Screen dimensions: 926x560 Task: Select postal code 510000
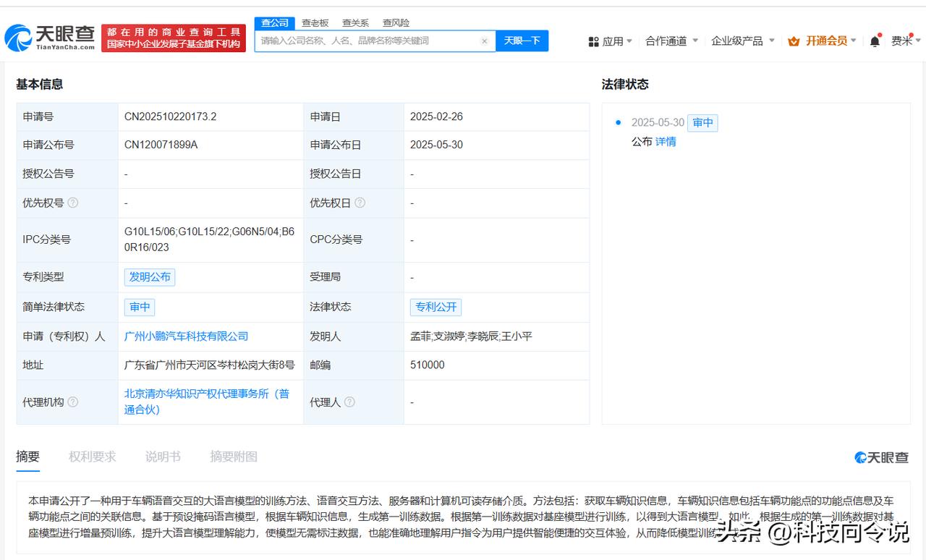click(428, 365)
